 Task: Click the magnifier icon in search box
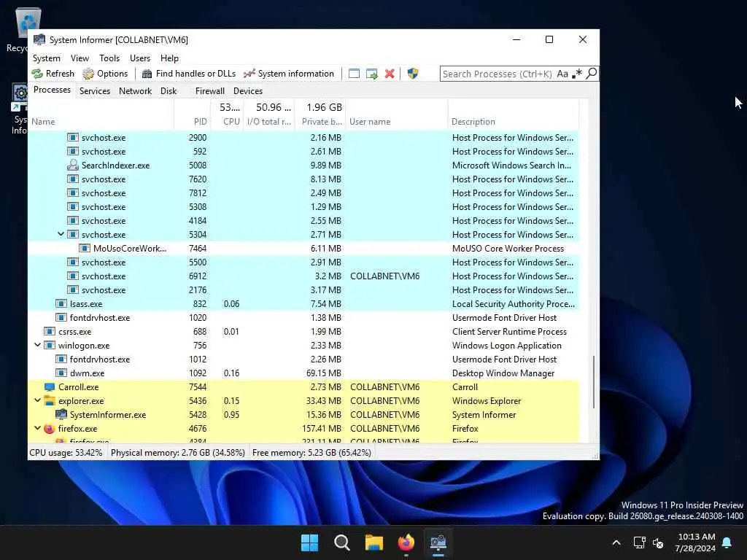(591, 74)
